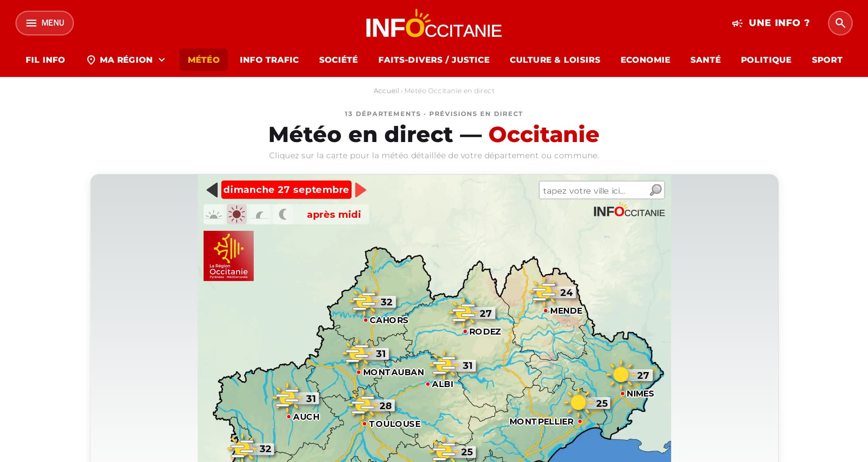Click the ALBI city label
Image resolution: width=868 pixels, height=462 pixels.
pyautogui.click(x=443, y=384)
